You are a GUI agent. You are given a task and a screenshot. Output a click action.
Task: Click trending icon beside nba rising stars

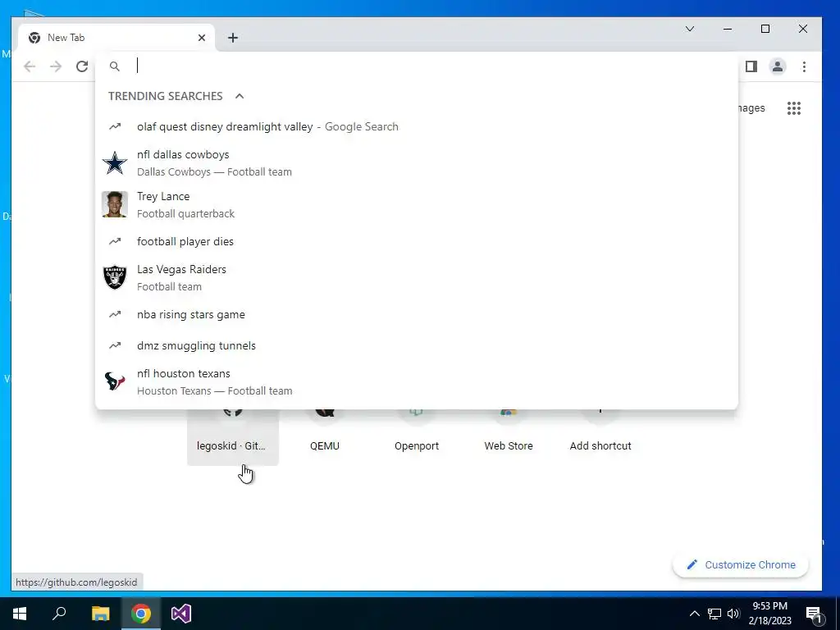click(x=115, y=314)
